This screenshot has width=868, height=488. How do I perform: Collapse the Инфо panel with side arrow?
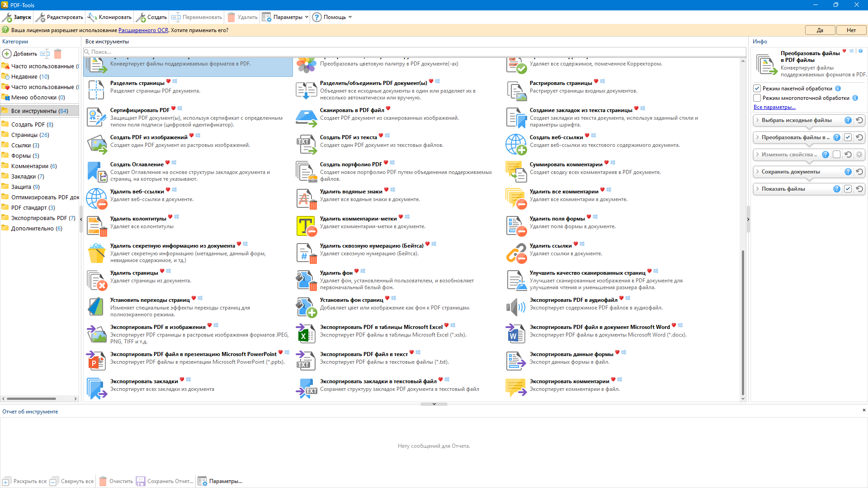pyautogui.click(x=748, y=219)
